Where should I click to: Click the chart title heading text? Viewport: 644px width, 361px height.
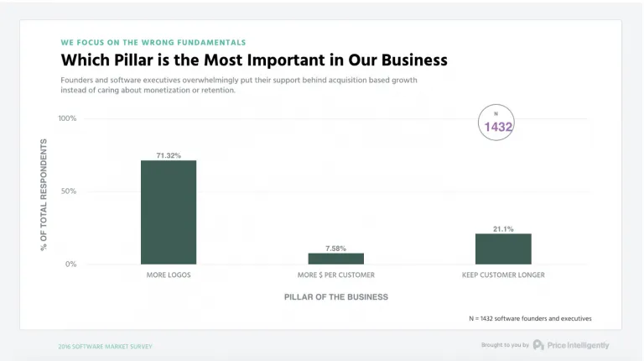click(x=254, y=60)
